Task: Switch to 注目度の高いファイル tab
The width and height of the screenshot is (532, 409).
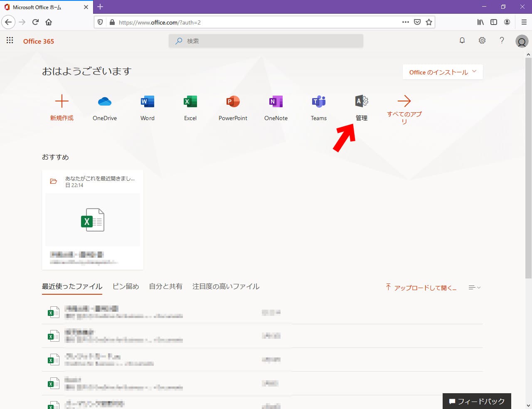Action: coord(226,286)
